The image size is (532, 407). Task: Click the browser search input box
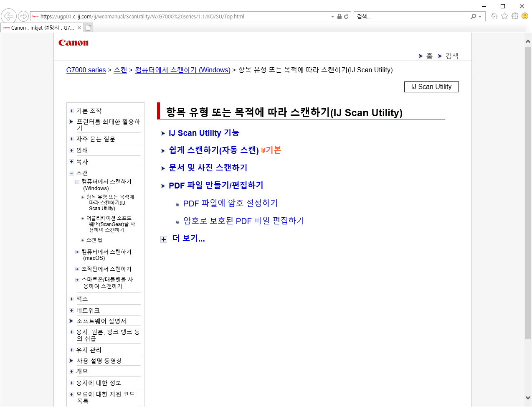(x=411, y=16)
